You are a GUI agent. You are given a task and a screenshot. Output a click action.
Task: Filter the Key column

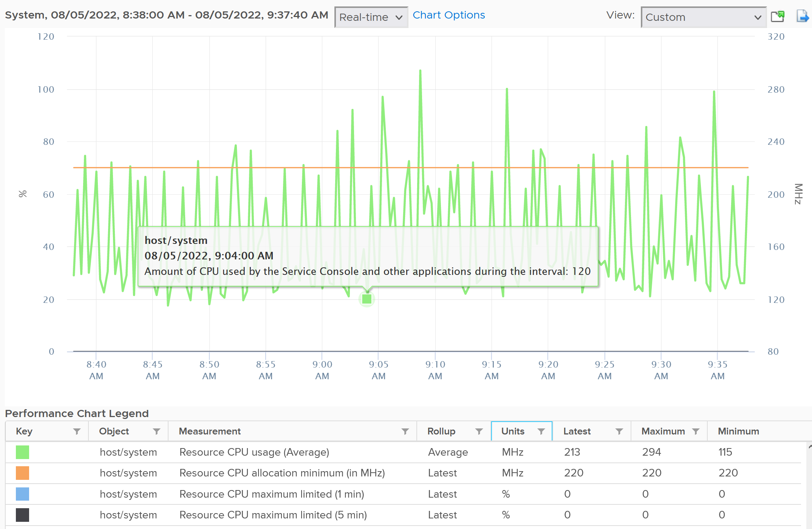(77, 431)
